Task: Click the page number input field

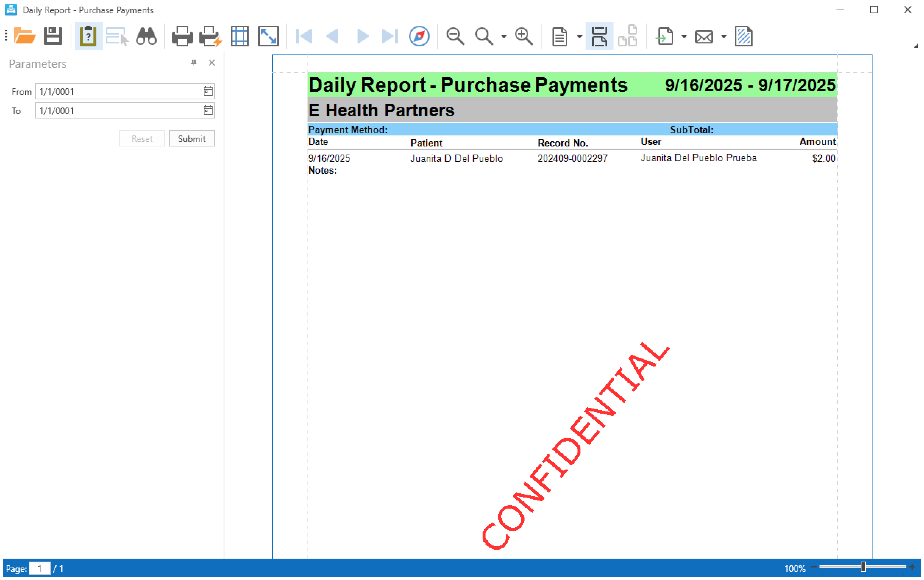Action: (39, 568)
